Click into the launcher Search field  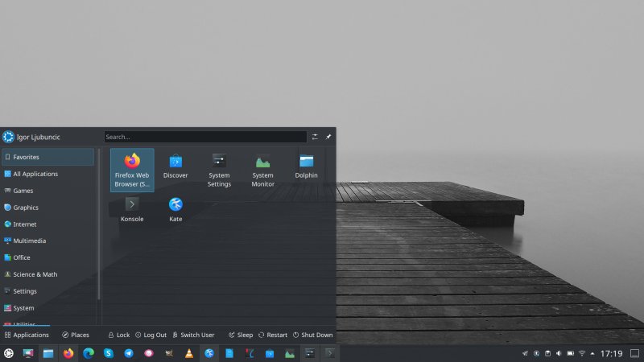(205, 137)
